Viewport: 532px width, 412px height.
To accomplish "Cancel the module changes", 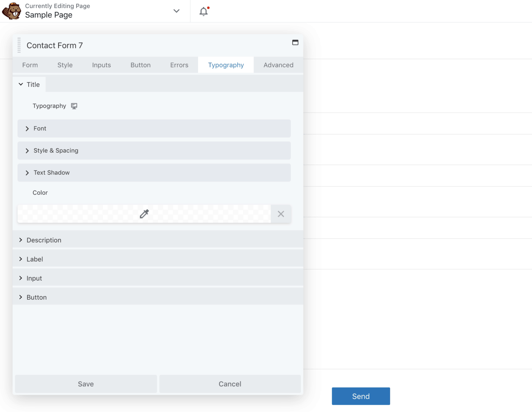I will [230, 384].
